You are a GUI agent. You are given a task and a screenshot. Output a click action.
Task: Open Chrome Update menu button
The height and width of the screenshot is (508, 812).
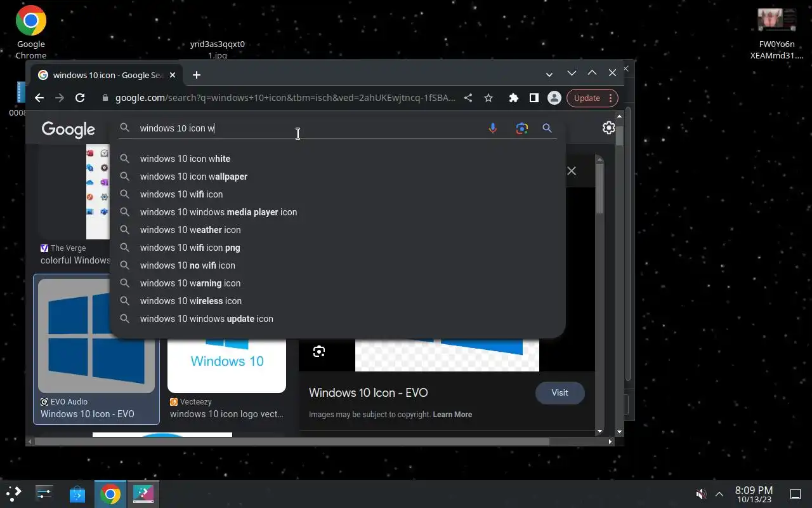(592, 98)
